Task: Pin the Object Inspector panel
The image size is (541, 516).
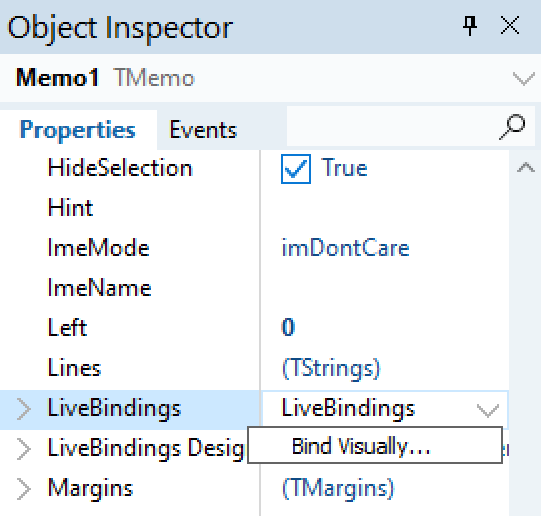Action: click(470, 26)
